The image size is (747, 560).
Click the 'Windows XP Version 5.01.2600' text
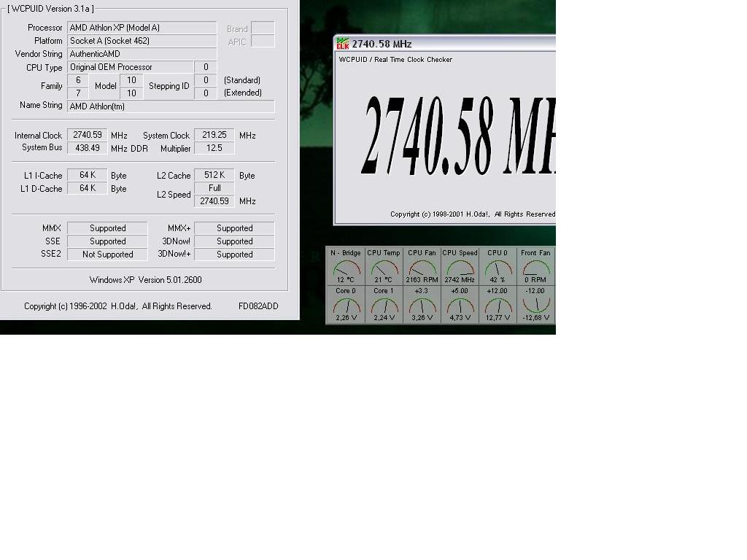[146, 280]
